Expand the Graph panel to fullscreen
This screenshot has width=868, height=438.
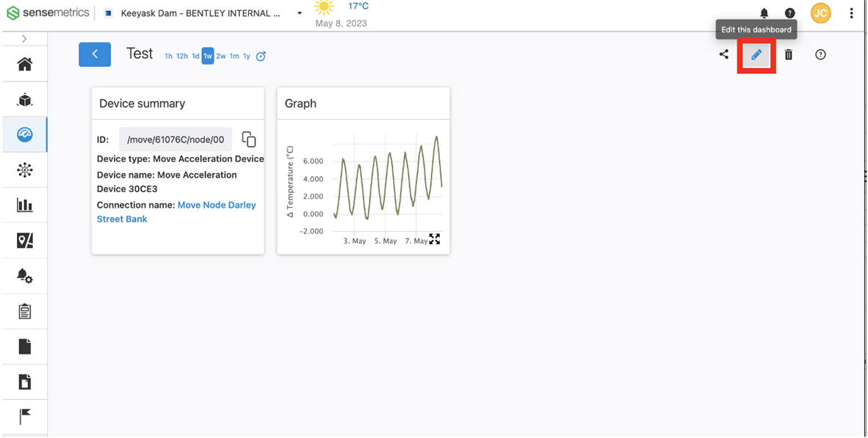pyautogui.click(x=435, y=238)
